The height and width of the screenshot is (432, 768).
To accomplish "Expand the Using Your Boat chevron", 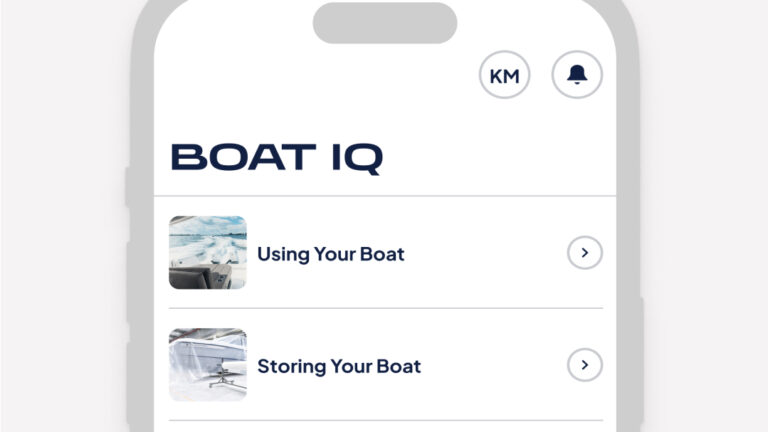I will tap(585, 253).
